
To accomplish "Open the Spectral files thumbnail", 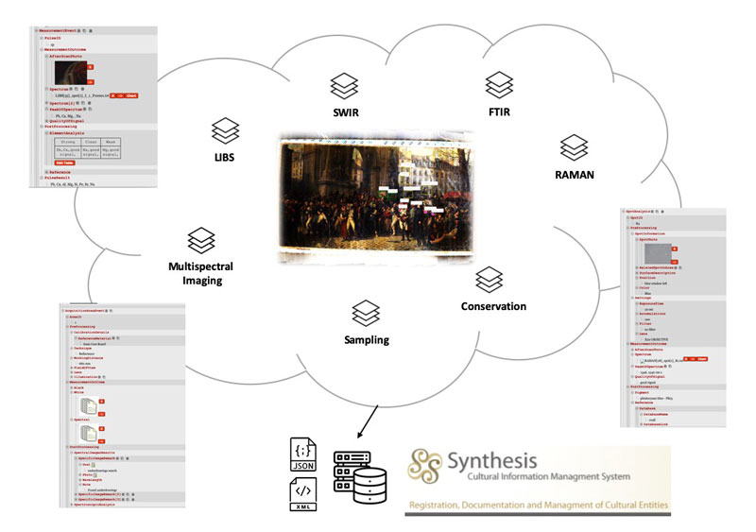I will click(x=89, y=435).
